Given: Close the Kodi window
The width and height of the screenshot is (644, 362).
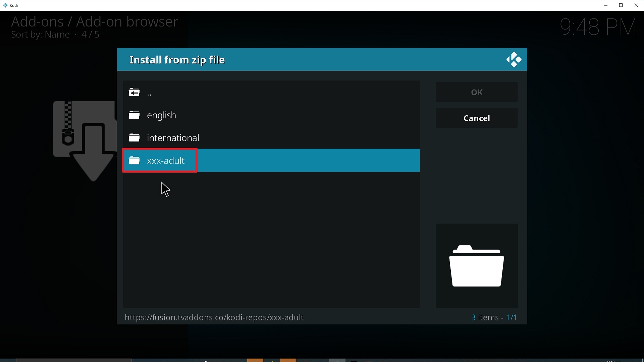Looking at the screenshot, I should (x=636, y=5).
